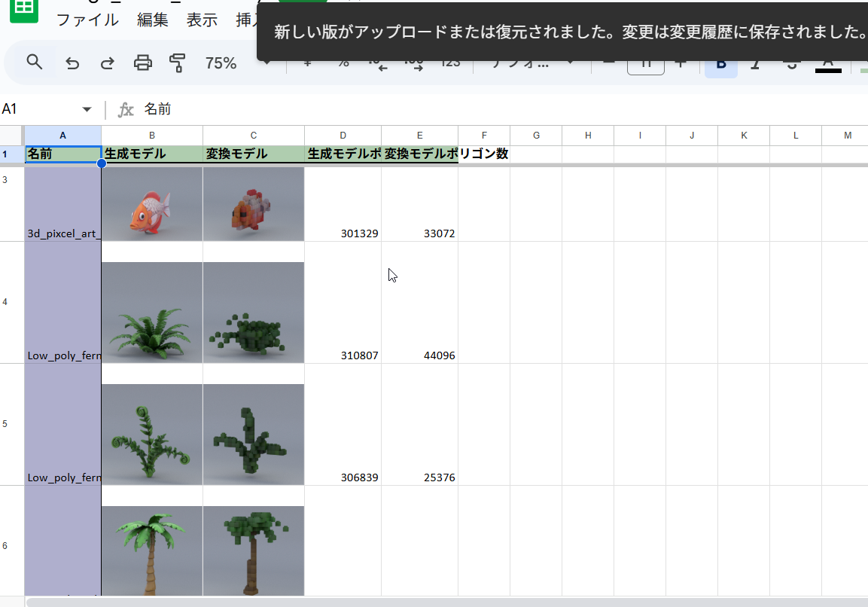Select the cell with value 25376

pyautogui.click(x=419, y=424)
